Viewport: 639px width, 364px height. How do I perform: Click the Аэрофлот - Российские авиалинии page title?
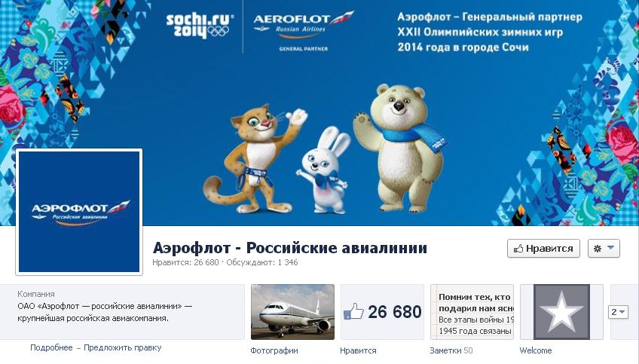click(290, 248)
